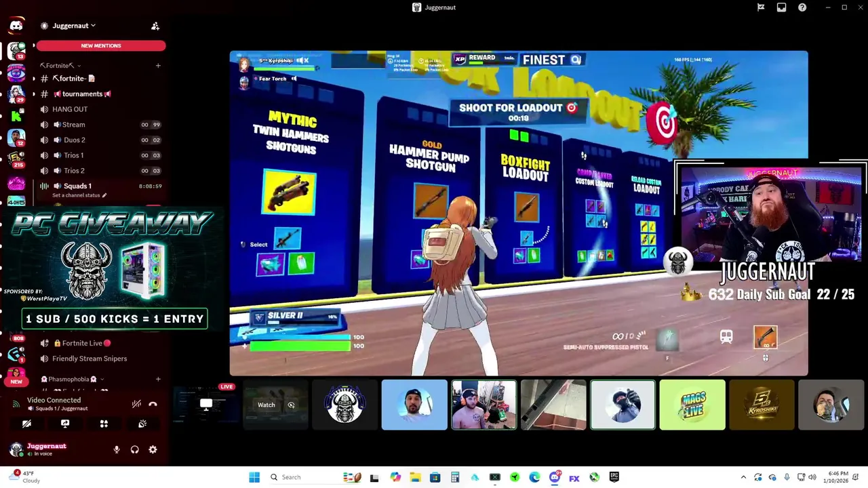Toggle camera on in the voice panel

click(26, 424)
